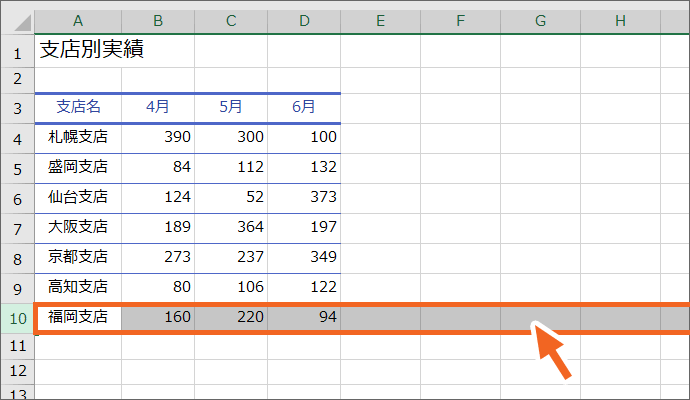Select column D header
The image size is (690, 400).
pyautogui.click(x=304, y=21)
